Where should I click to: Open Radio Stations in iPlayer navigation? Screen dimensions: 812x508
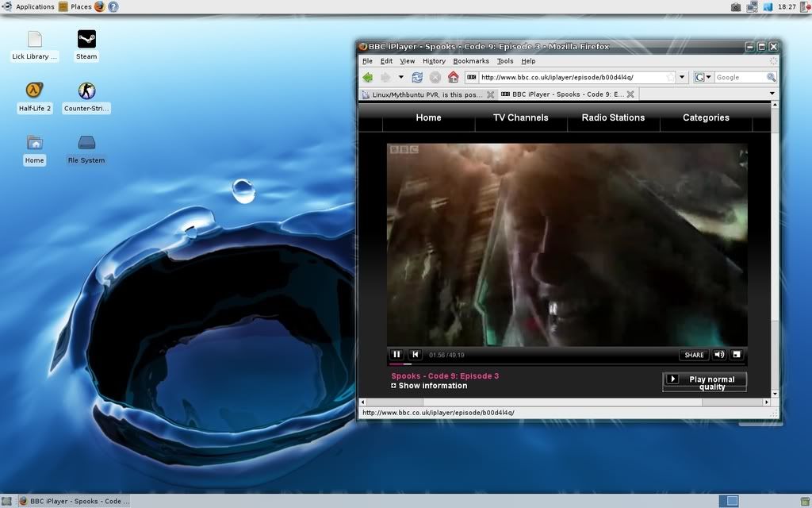[x=613, y=117]
